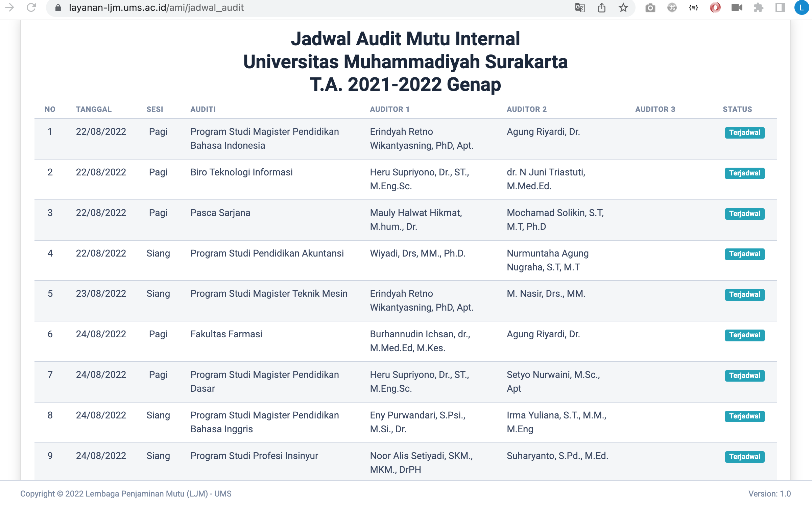812x507 pixels.
Task: Click Siang session in row 8
Action: [158, 415]
